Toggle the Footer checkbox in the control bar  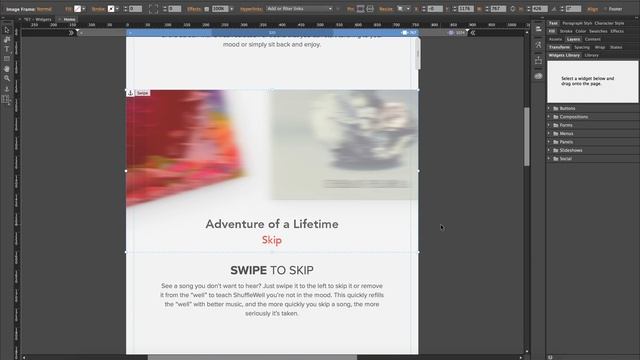coord(605,9)
